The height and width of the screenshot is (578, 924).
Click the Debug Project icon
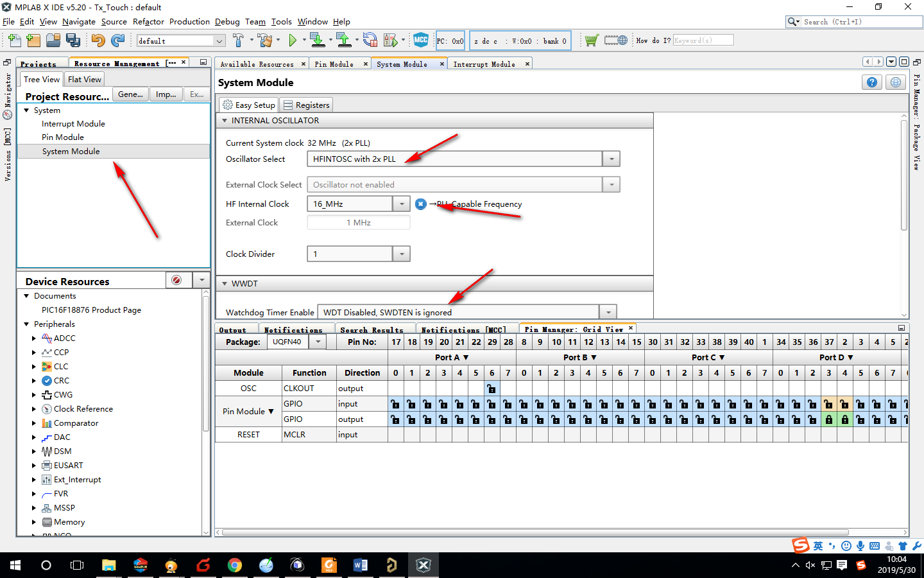click(390, 40)
